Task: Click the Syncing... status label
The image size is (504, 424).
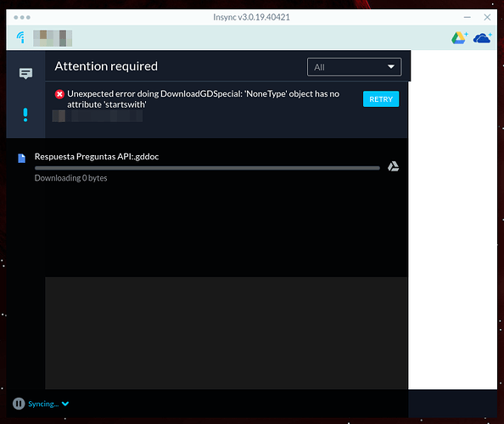Action: point(43,404)
